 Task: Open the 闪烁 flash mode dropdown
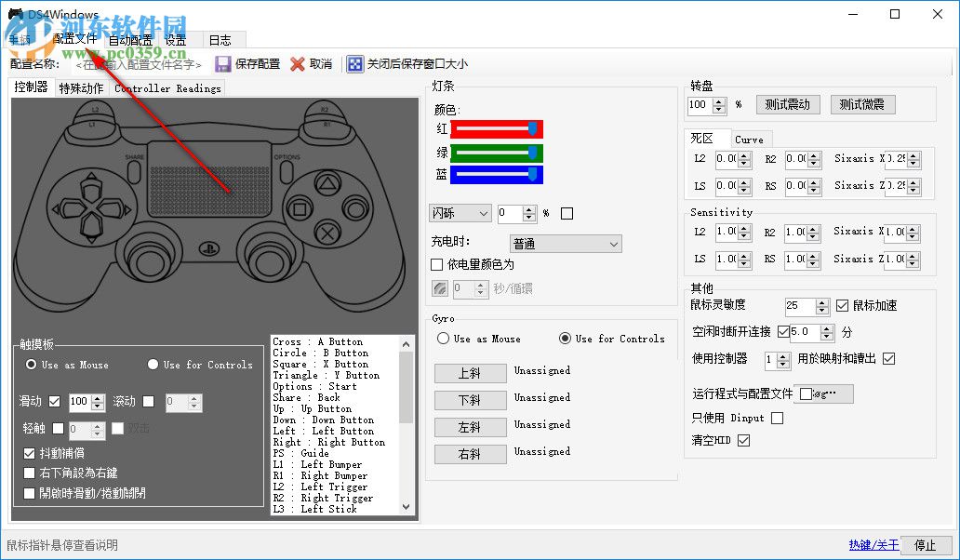(x=460, y=213)
